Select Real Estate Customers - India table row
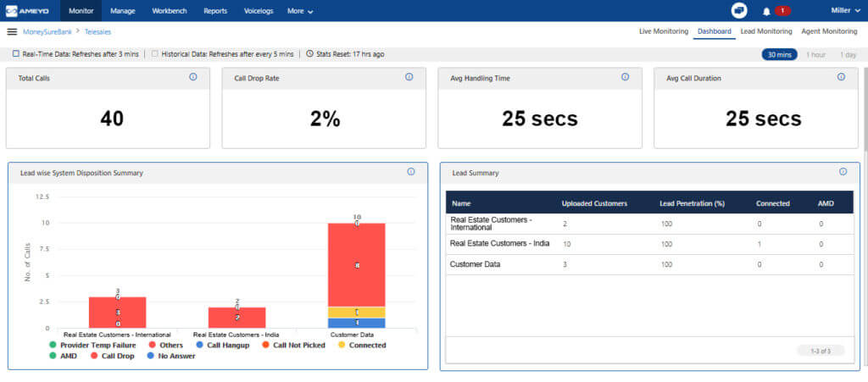The width and height of the screenshot is (868, 382). (x=649, y=244)
